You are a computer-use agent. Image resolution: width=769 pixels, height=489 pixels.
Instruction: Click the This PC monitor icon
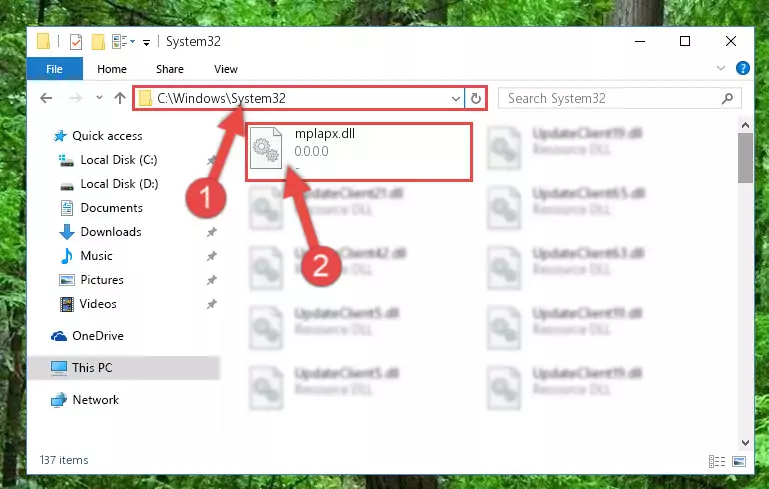(x=59, y=368)
